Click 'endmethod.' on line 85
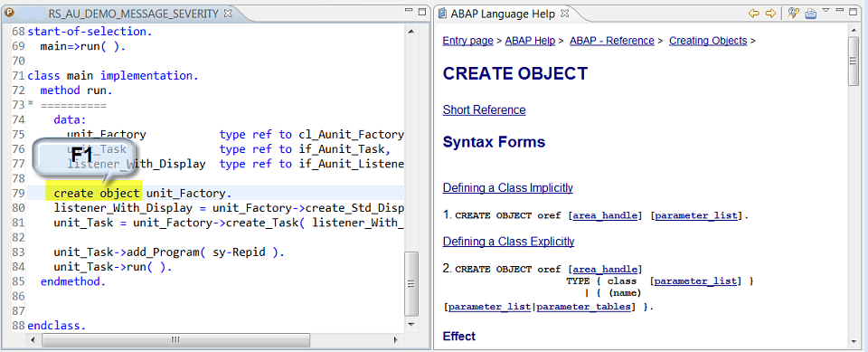The width and height of the screenshot is (868, 352). click(73, 281)
